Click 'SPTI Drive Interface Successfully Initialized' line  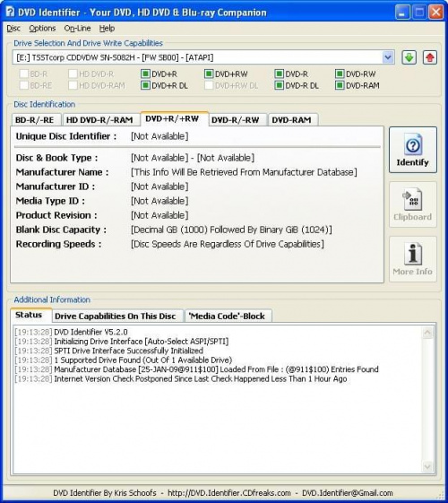[109, 351]
